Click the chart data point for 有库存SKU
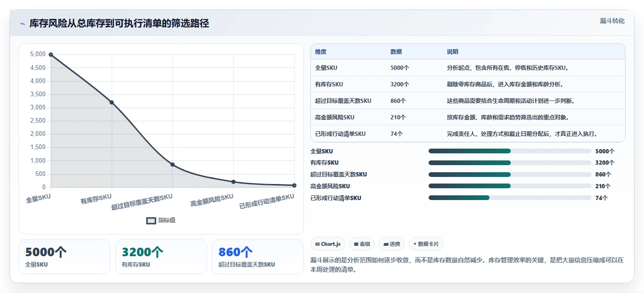 click(x=112, y=102)
